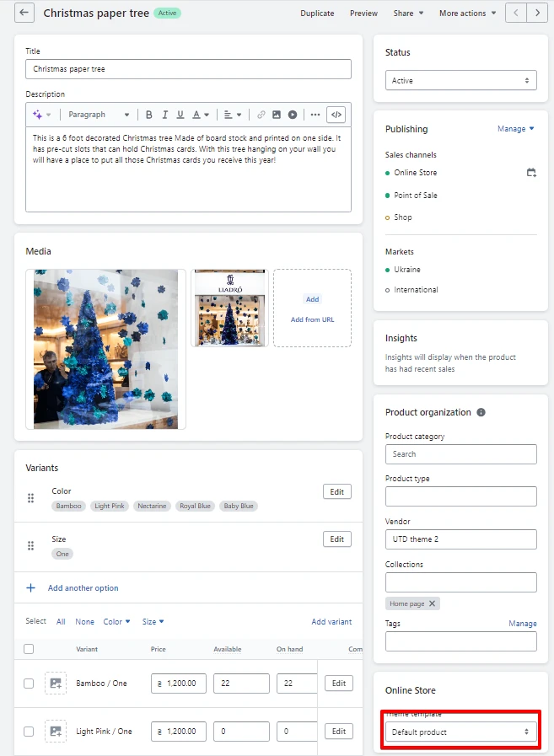Insert a video in description

click(293, 115)
